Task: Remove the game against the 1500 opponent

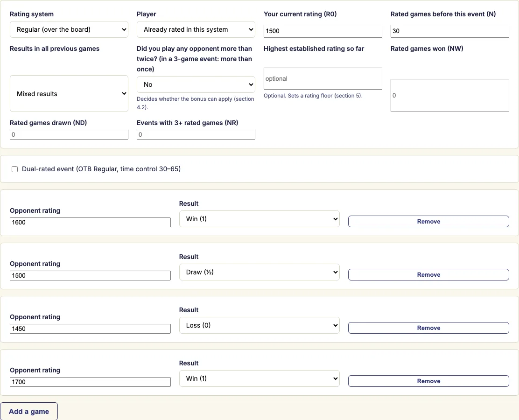Action: (x=428, y=275)
